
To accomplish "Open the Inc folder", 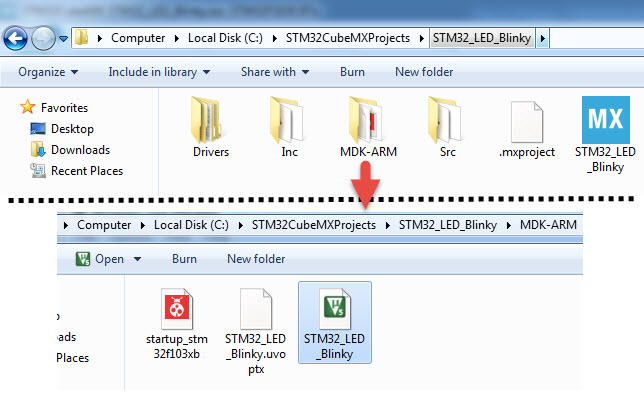I will 288,127.
